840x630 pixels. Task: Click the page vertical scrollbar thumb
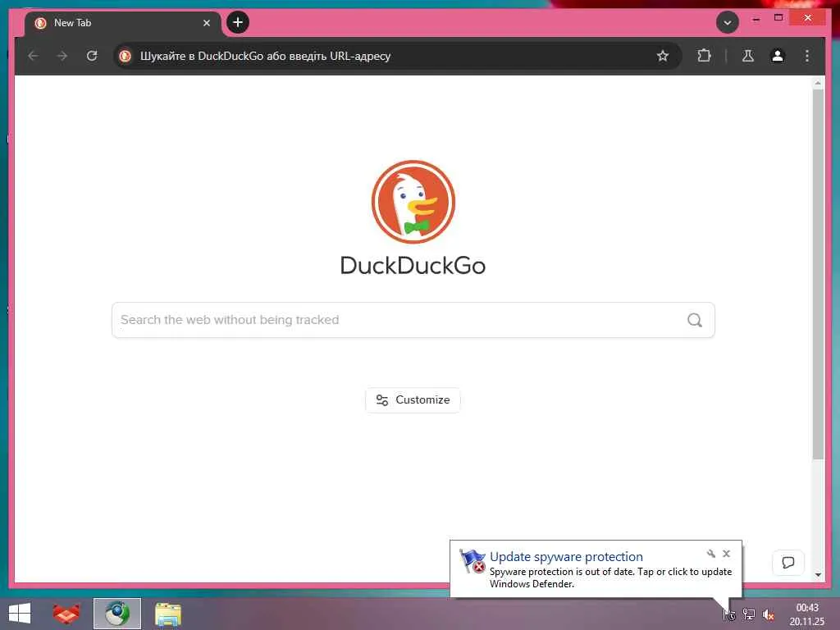818,273
